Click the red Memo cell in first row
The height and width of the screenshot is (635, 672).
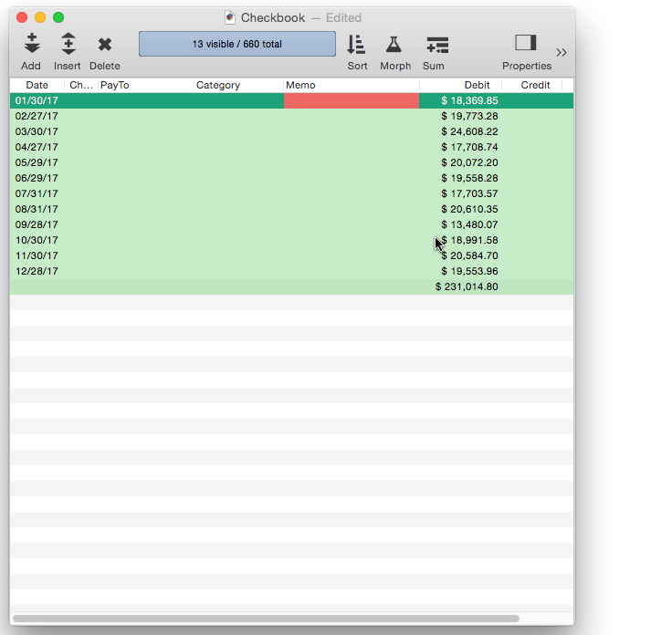(352, 100)
